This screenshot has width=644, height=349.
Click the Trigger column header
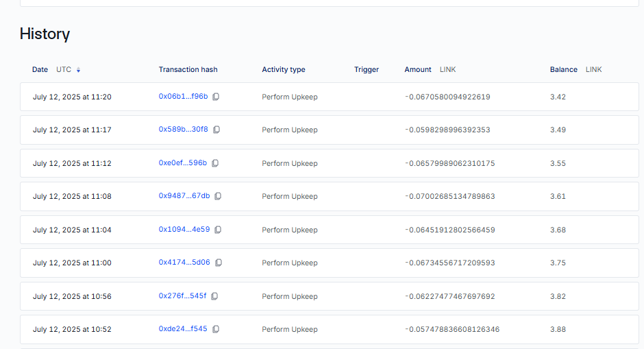pyautogui.click(x=367, y=69)
